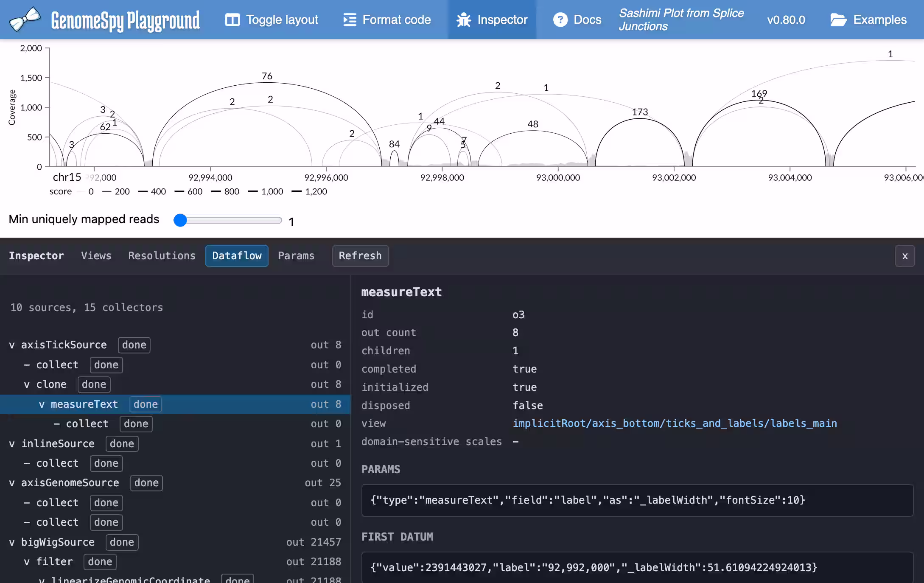Click the Examples folder icon
The image size is (924, 583).
838,20
